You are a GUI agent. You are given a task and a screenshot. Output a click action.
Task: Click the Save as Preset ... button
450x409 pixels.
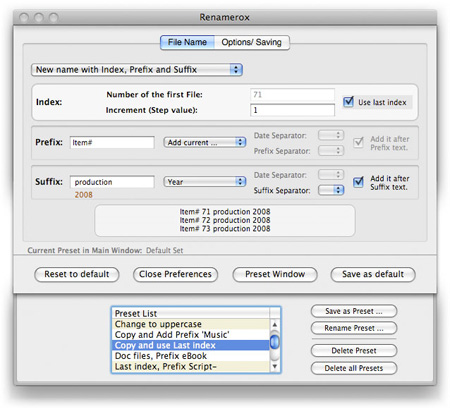click(x=354, y=311)
